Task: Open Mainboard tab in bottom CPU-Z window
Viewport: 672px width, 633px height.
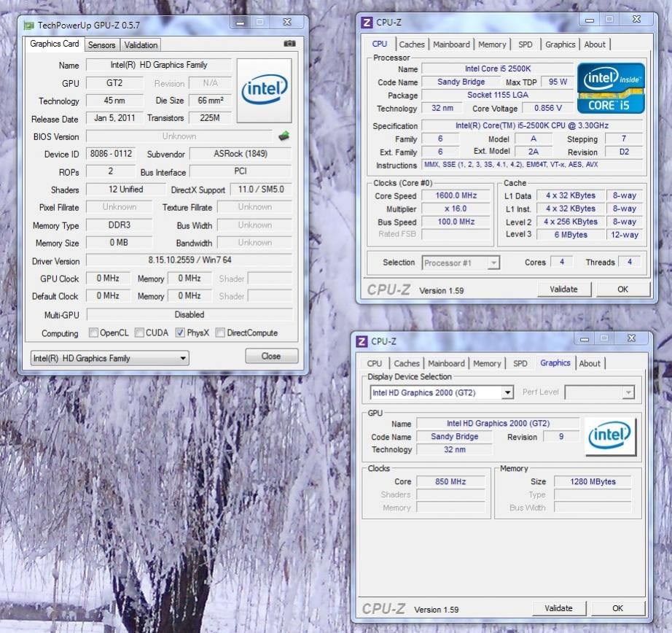Action: [x=446, y=363]
